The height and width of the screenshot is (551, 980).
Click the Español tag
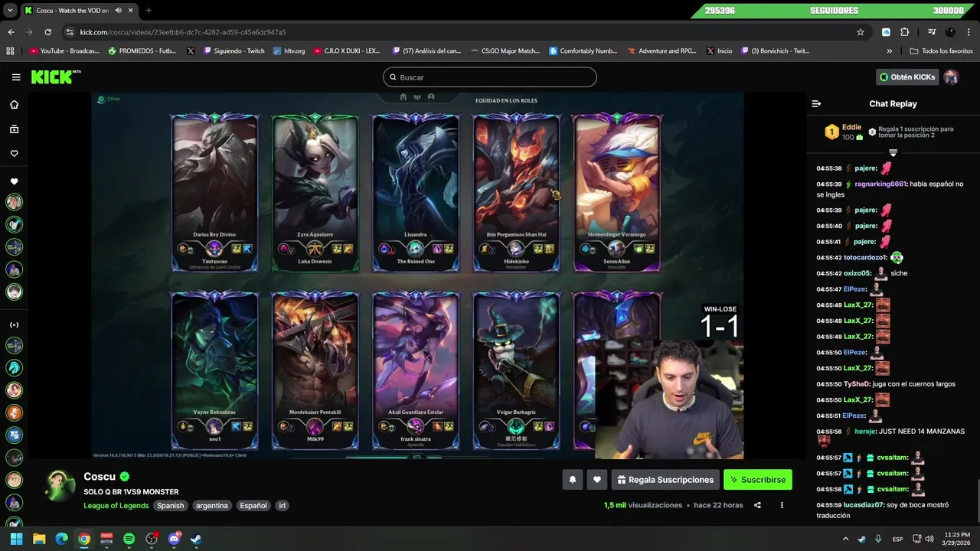(253, 505)
